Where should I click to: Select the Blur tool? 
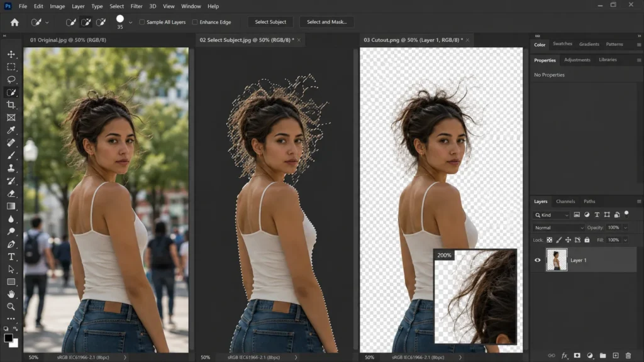point(11,219)
